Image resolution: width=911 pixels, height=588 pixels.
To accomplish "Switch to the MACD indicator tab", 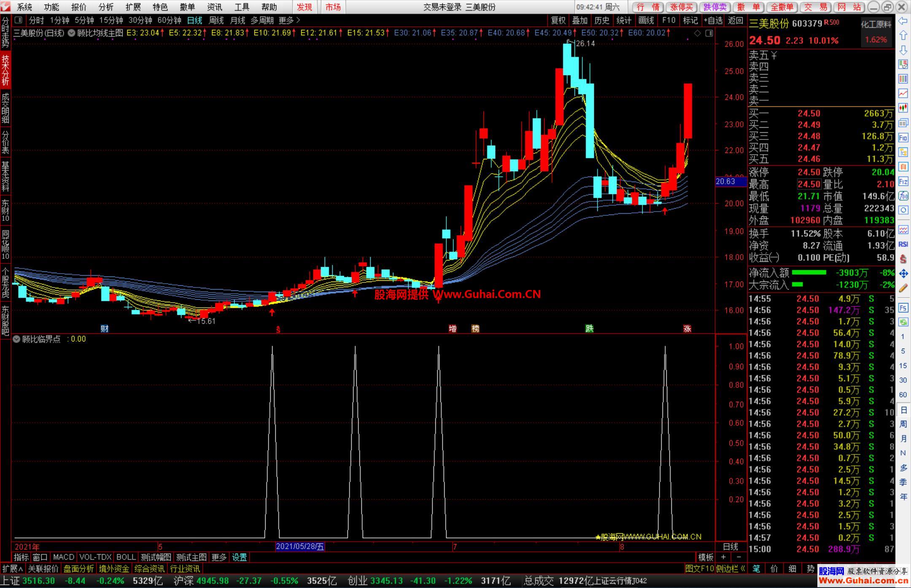I will click(64, 557).
